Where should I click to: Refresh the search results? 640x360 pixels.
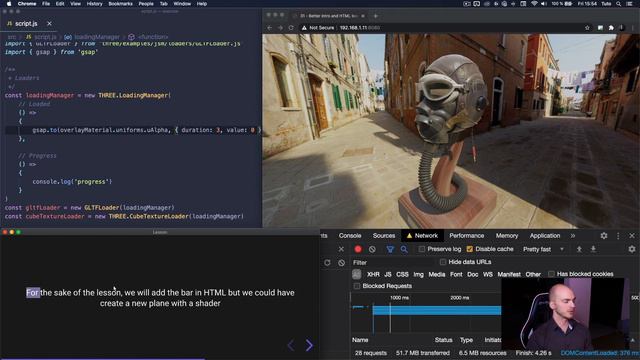(x=327, y=262)
